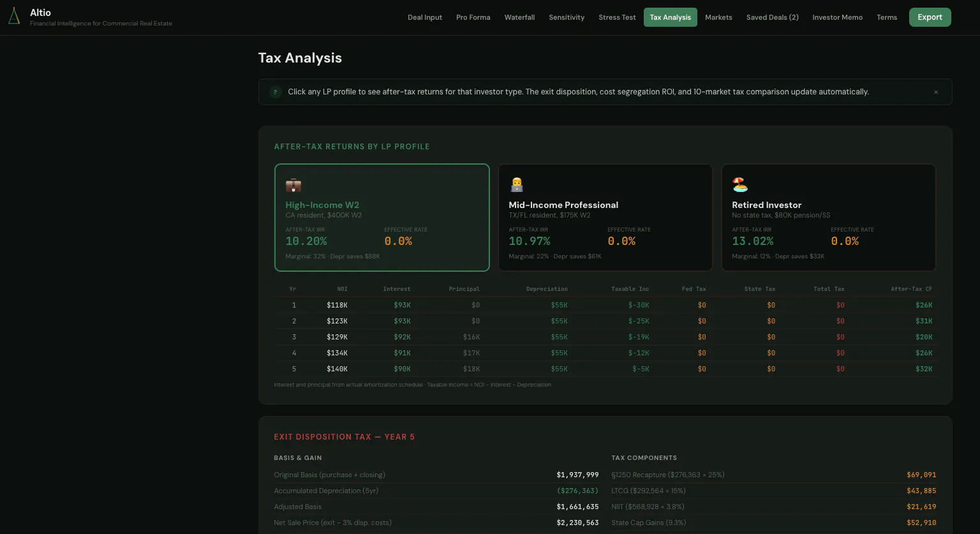Image resolution: width=980 pixels, height=534 pixels.
Task: Click the Retired Investor beach umbrella icon
Action: point(739,185)
